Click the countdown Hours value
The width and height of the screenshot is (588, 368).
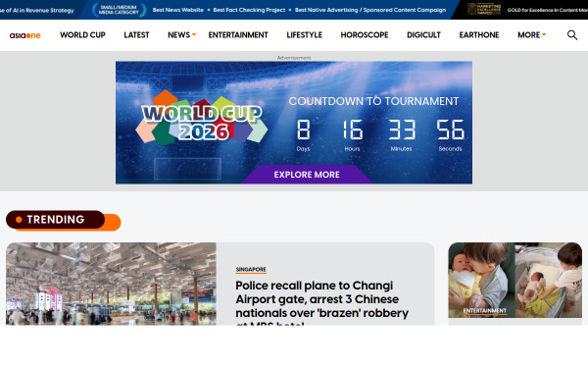pyautogui.click(x=353, y=130)
